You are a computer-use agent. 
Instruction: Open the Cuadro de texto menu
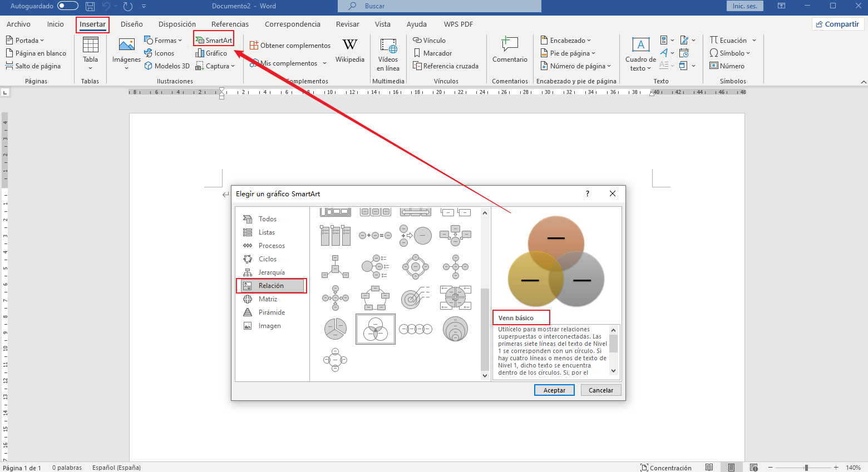tap(640, 54)
